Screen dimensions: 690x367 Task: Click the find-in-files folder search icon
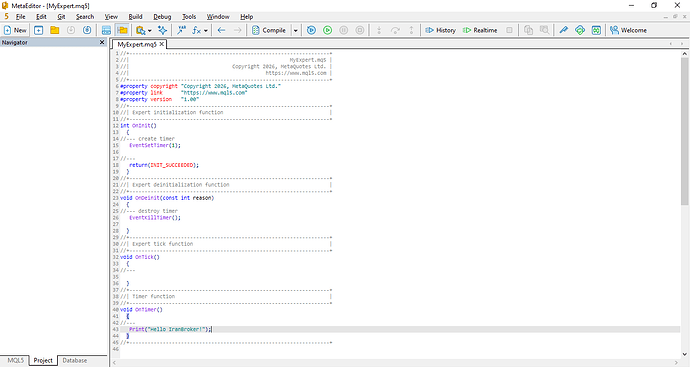pyautogui.click(x=140, y=30)
